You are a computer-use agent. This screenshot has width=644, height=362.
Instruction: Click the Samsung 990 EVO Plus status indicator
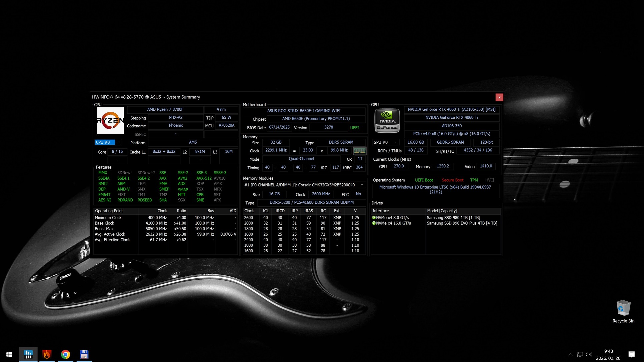374,223
